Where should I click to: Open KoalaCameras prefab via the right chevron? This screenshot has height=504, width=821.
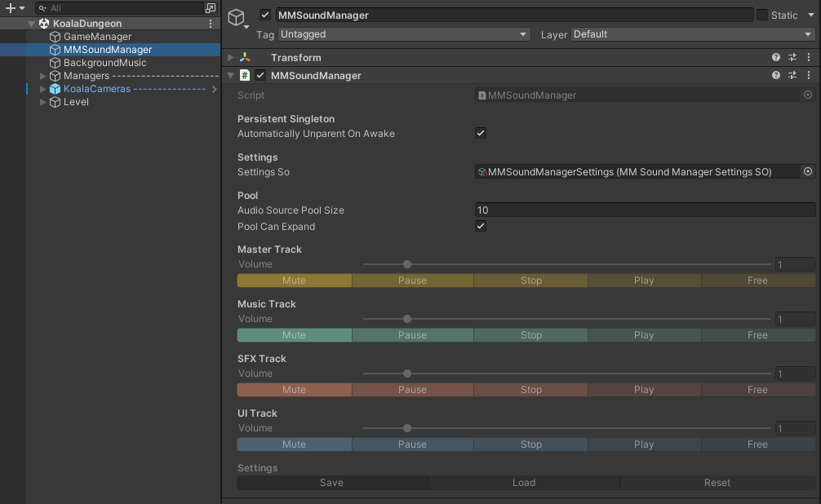[x=214, y=89]
